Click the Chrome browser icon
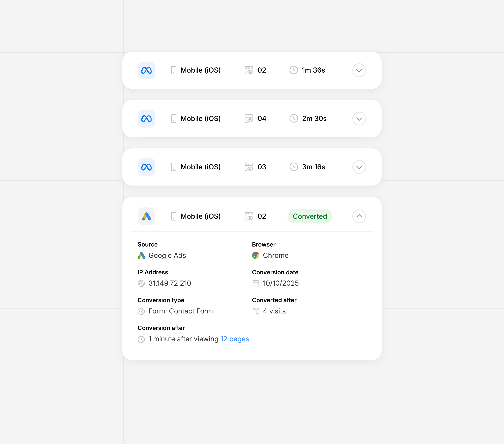The height and width of the screenshot is (444, 504). pos(255,255)
